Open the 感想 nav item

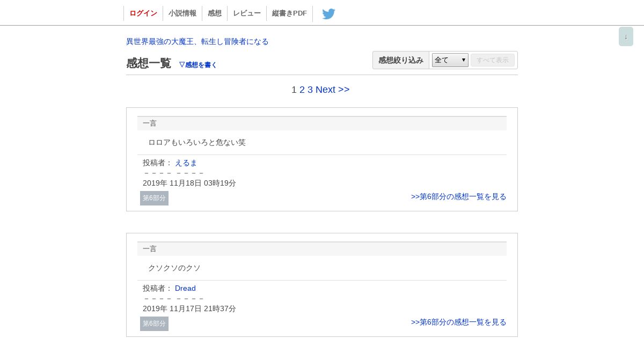(x=215, y=13)
